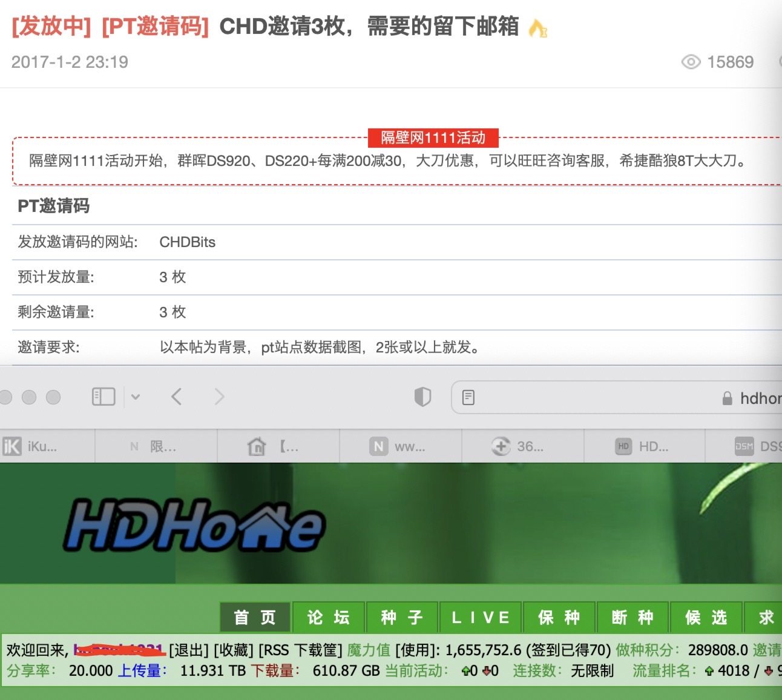This screenshot has height=700, width=782.
Task: Select the 36... browser tab
Action: (x=523, y=447)
